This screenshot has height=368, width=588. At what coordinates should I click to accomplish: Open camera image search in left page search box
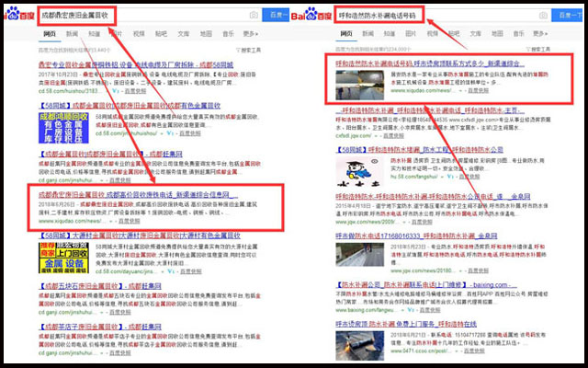[x=254, y=15]
